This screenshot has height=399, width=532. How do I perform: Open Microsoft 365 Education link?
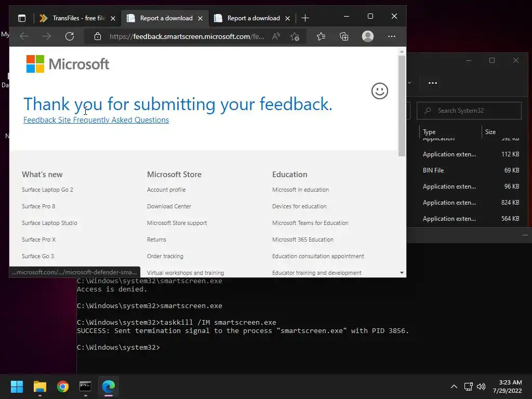tap(303, 240)
